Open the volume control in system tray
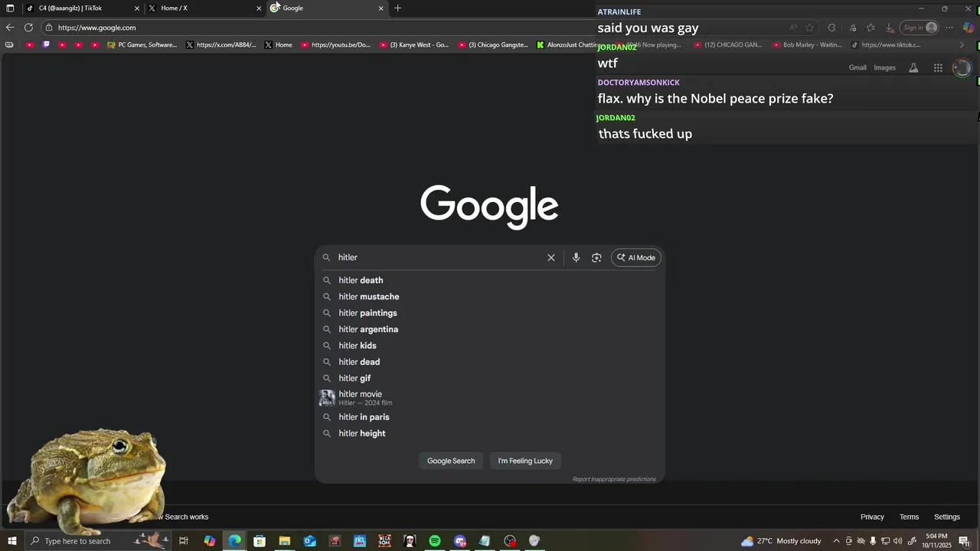Screen dimensions: 980x551 click(x=897, y=541)
